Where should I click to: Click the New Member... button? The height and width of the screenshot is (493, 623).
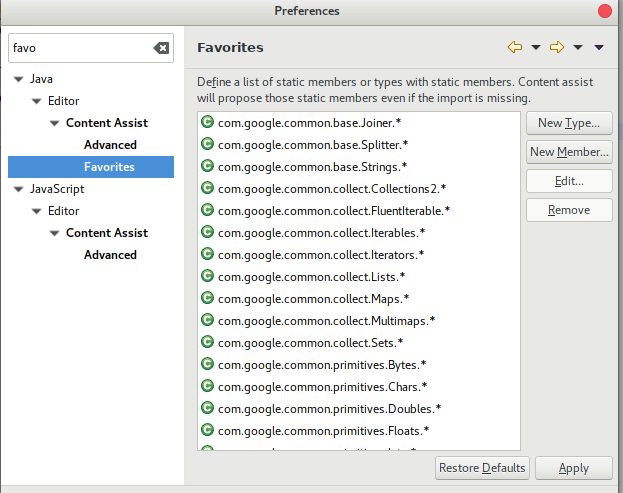tap(569, 152)
